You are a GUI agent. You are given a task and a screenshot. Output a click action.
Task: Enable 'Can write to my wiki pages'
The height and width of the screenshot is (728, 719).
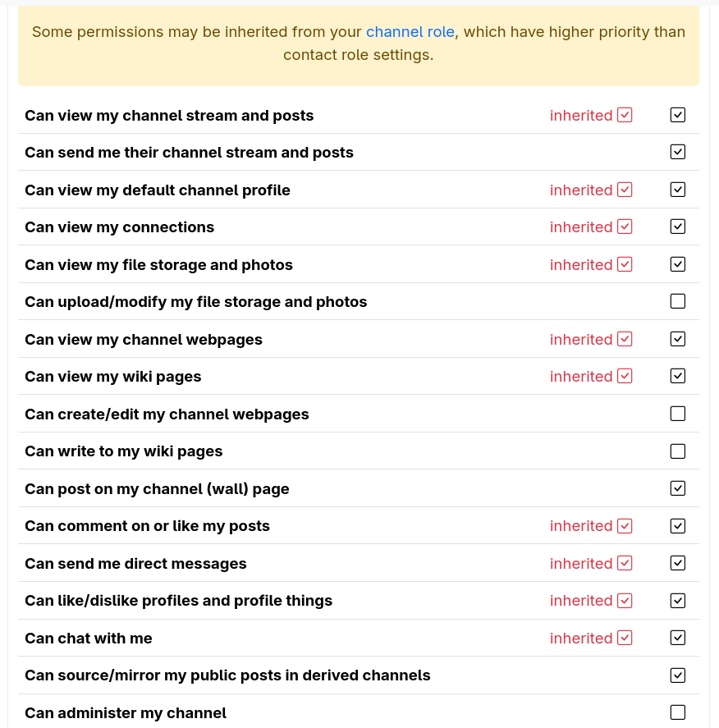click(x=677, y=451)
